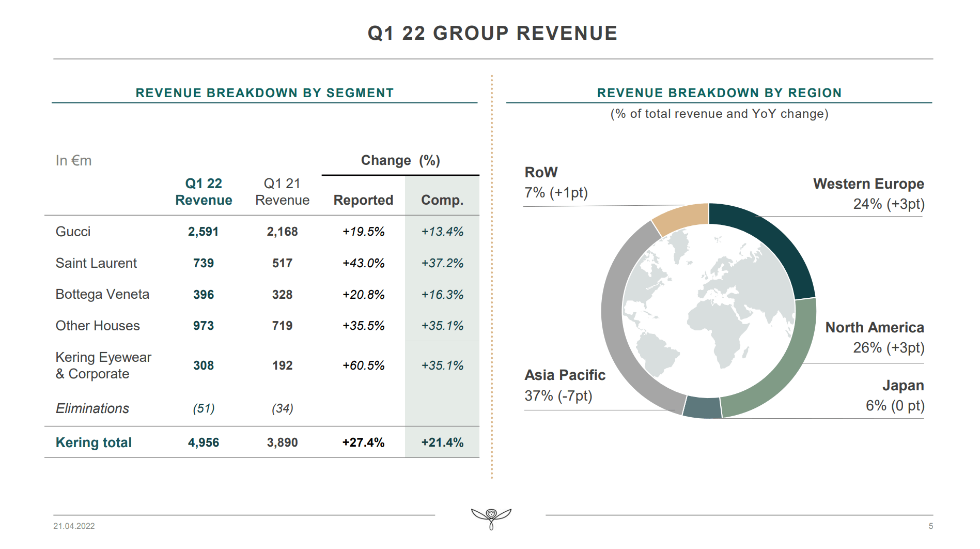The height and width of the screenshot is (549, 980).
Task: Click the page number '5' in the footer
Action: [x=930, y=526]
